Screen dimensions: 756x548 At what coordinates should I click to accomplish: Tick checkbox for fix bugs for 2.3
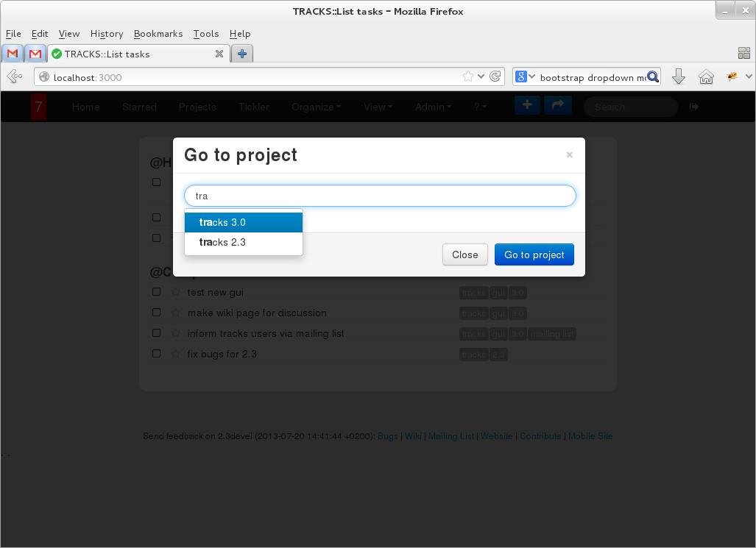156,354
